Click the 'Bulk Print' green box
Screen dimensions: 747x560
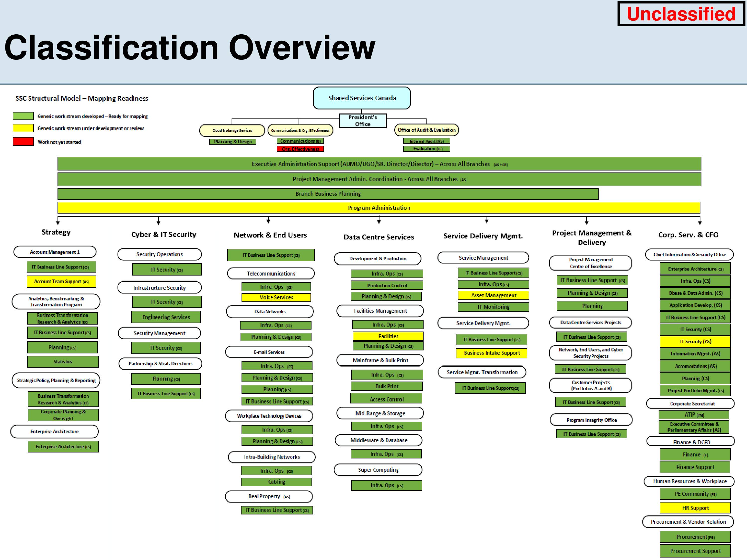(387, 386)
